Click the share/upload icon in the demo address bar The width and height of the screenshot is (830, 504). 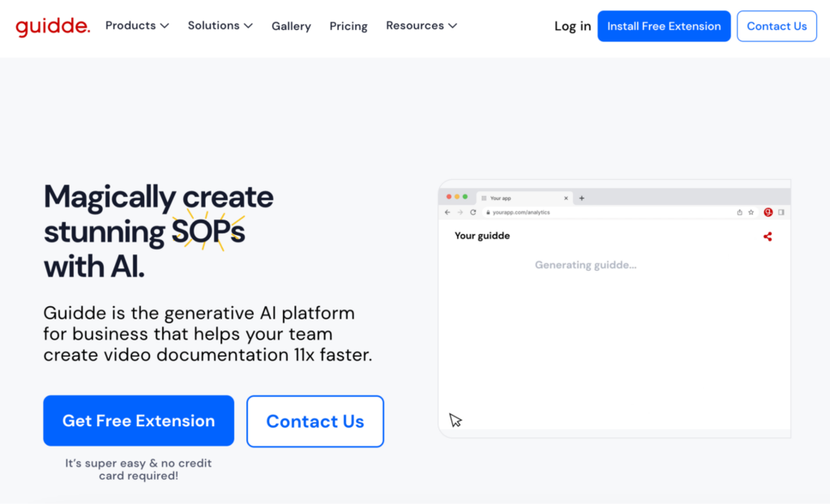tap(739, 212)
